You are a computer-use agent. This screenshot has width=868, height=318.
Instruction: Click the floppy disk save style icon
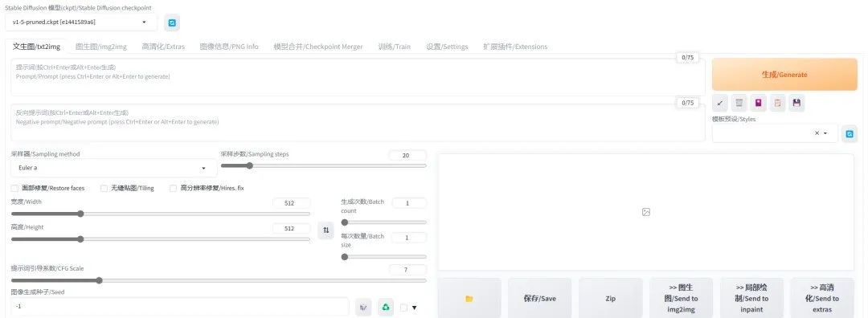(x=796, y=103)
